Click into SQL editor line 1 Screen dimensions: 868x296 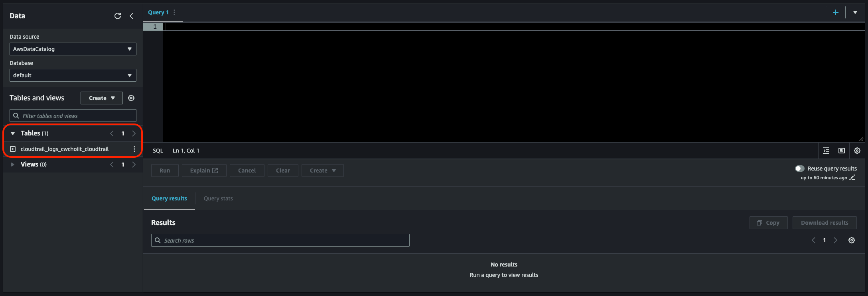[x=514, y=27]
